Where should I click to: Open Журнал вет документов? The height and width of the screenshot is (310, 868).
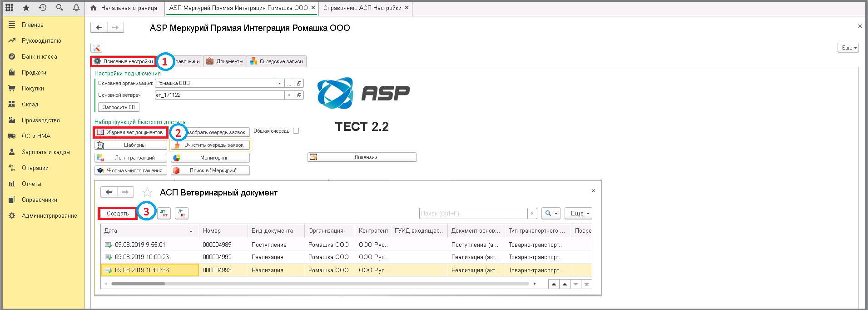point(131,132)
